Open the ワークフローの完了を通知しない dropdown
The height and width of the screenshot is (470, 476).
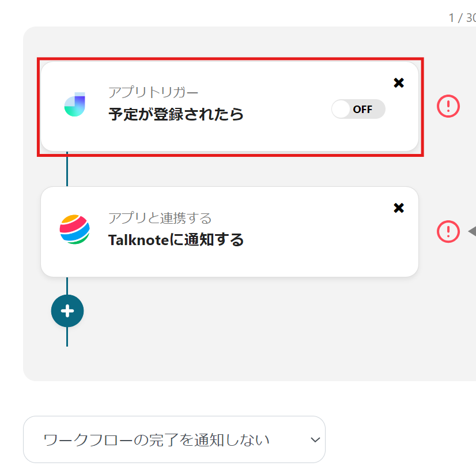[x=174, y=439]
